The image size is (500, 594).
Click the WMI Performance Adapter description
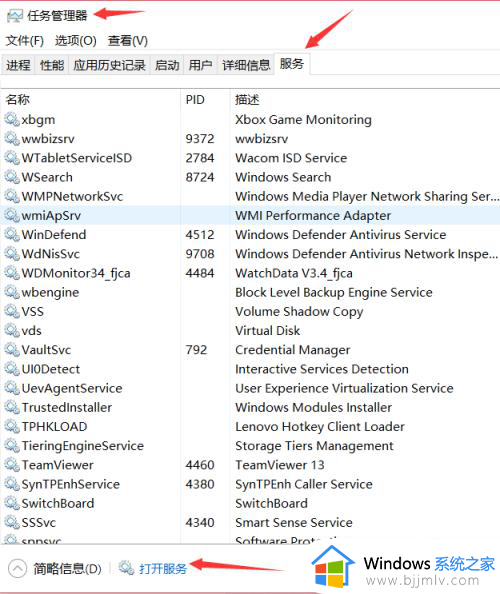coord(313,216)
